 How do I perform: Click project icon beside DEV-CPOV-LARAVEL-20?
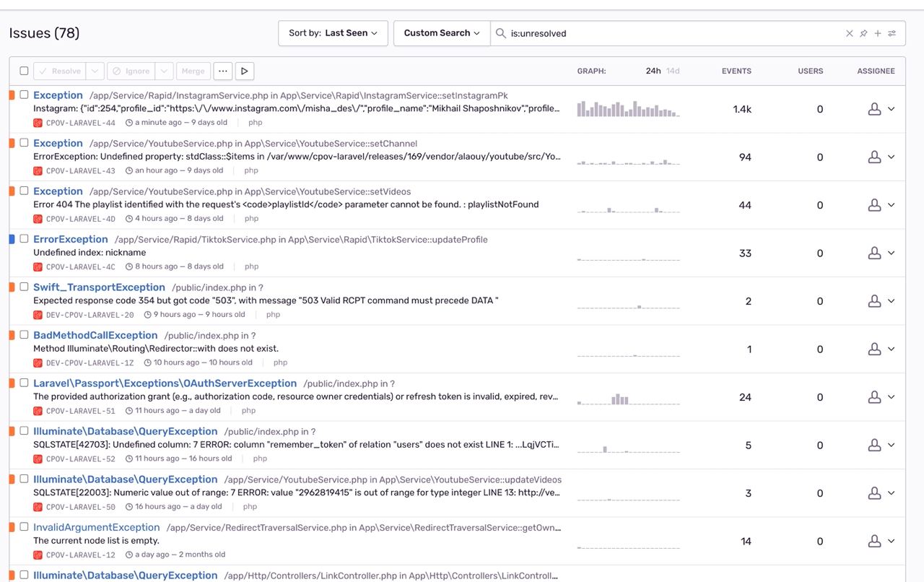coord(38,315)
